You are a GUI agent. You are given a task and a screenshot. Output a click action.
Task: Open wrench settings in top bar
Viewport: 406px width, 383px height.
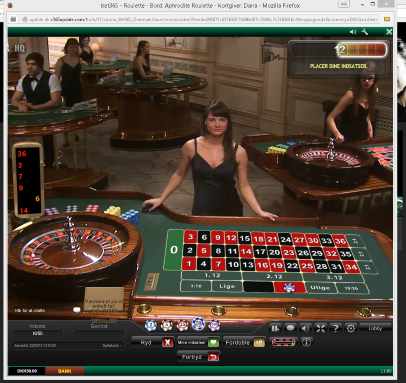364,32
